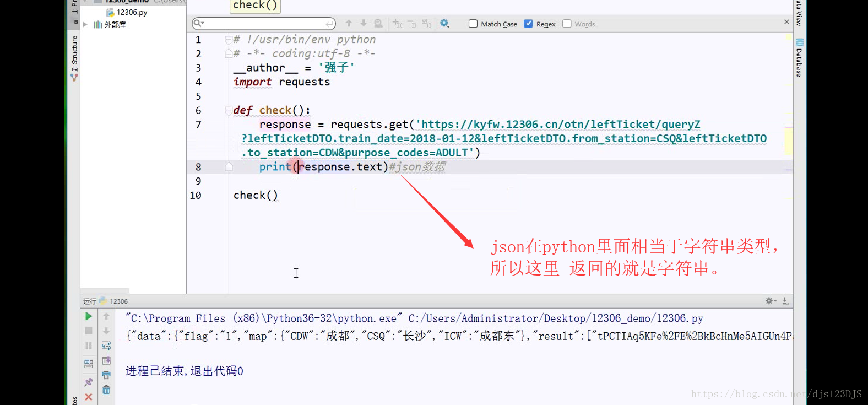Click the Scroll to end icon in console

click(106, 360)
